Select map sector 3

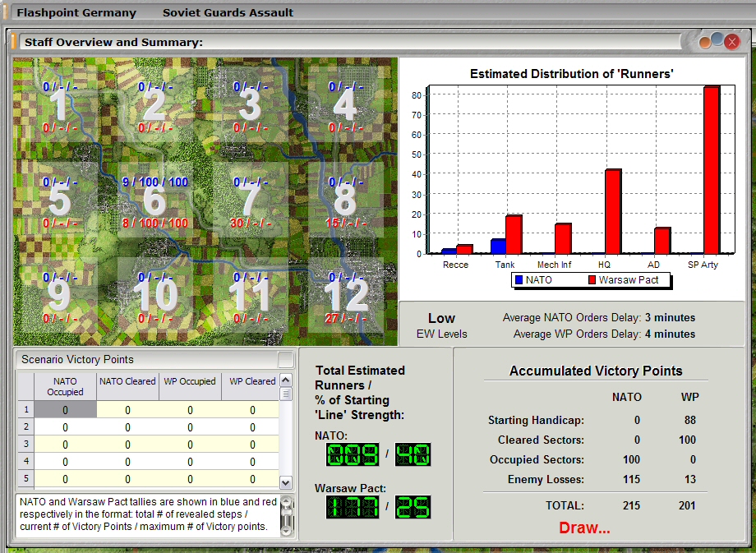pos(251,105)
